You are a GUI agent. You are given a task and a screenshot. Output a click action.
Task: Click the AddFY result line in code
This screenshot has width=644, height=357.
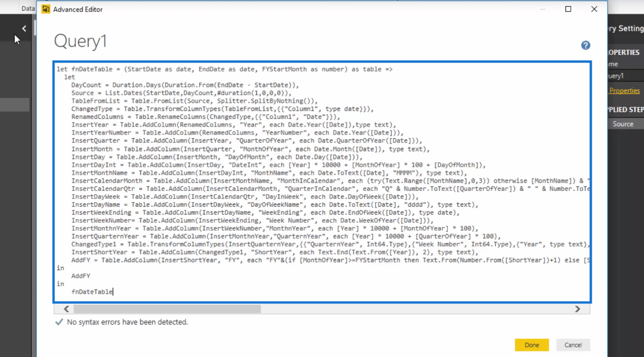click(x=81, y=276)
